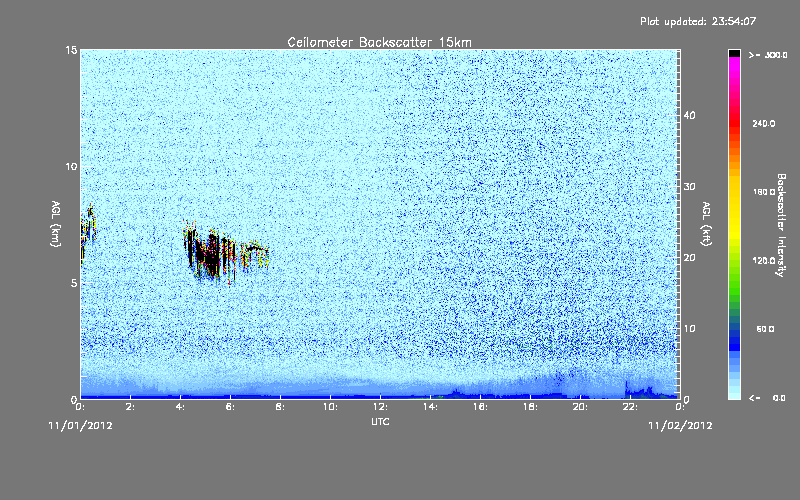Click the dark blue low layer near 22 UTC
Viewport: 800px width, 500px height.
[642, 392]
